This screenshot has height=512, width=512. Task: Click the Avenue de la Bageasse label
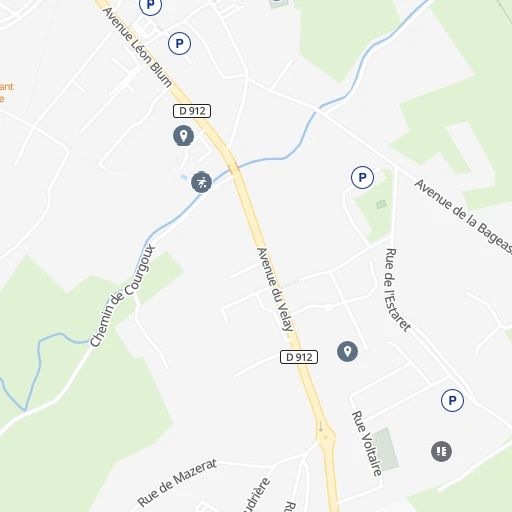coord(463,217)
